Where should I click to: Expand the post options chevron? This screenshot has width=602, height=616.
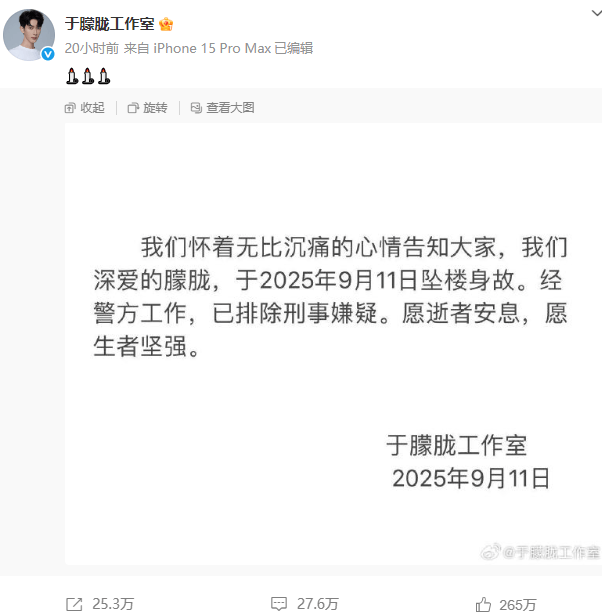pos(596,13)
